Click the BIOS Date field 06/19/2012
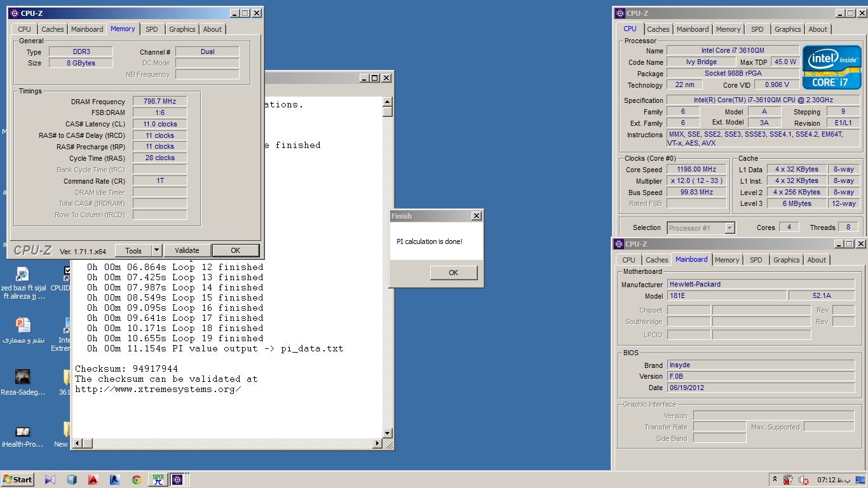Image resolution: width=868 pixels, height=488 pixels. (761, 388)
